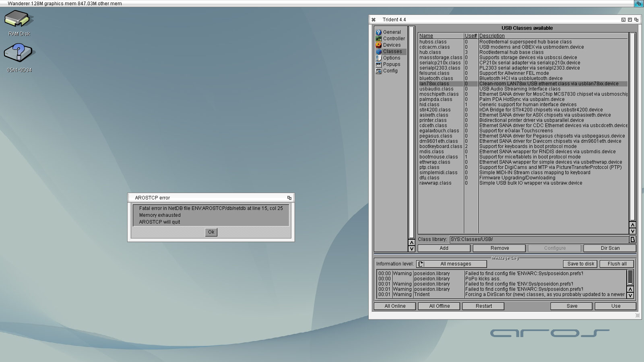644x362 pixels.
Task: Select the massstorage.class row
Action: (523, 58)
